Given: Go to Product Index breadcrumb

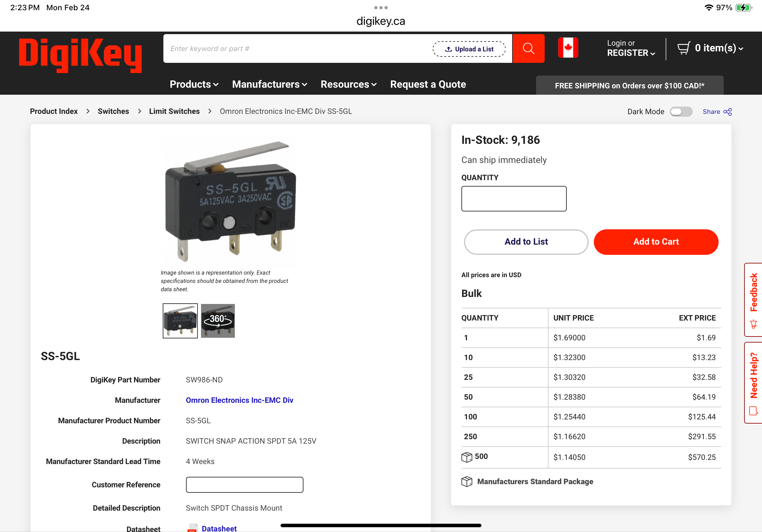Looking at the screenshot, I should [x=54, y=111].
